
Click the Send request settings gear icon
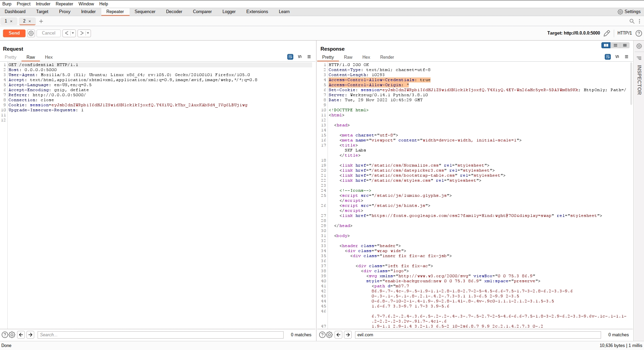pyautogui.click(x=31, y=33)
